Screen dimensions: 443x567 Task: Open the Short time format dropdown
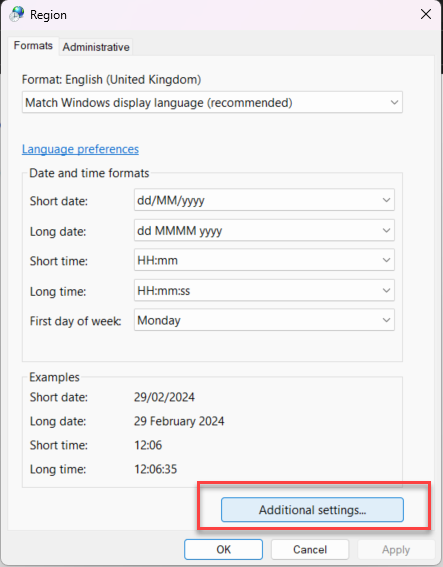(x=264, y=260)
